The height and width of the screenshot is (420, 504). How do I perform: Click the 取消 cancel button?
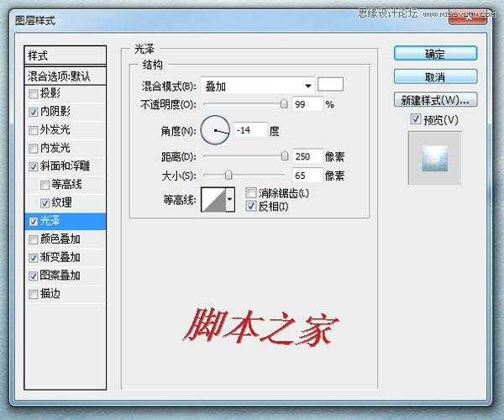click(435, 76)
